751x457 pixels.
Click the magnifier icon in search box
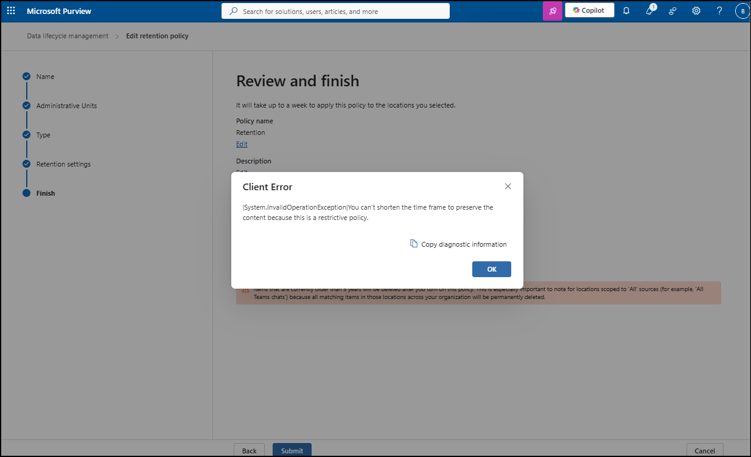233,11
